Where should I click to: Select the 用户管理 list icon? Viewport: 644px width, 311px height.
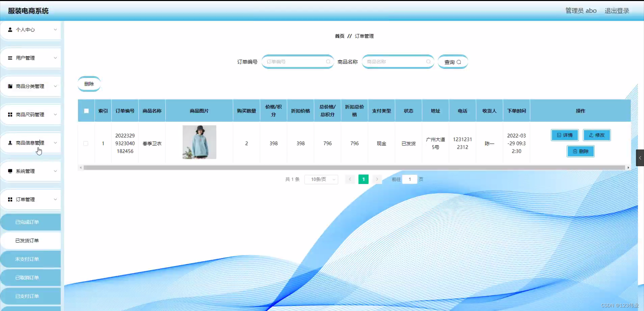click(10, 58)
